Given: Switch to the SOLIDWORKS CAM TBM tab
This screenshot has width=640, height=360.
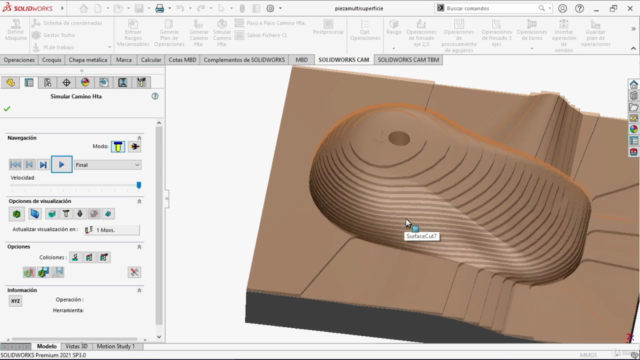Looking at the screenshot, I should click(x=408, y=60).
